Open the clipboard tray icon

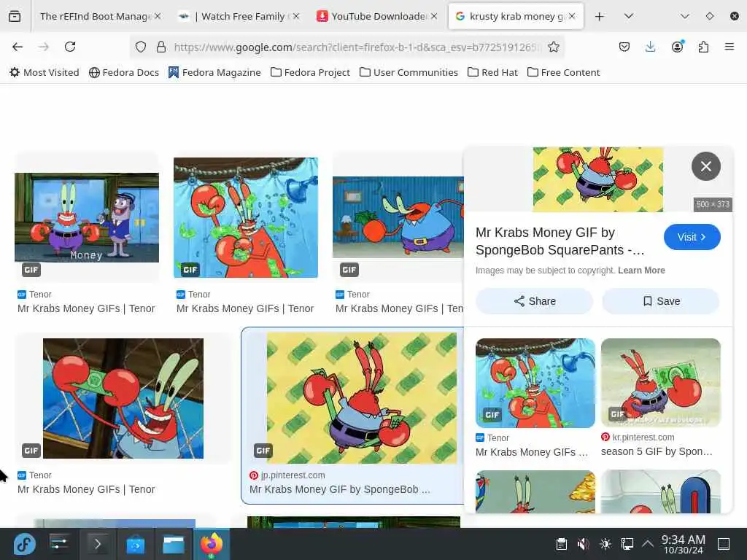(x=561, y=544)
